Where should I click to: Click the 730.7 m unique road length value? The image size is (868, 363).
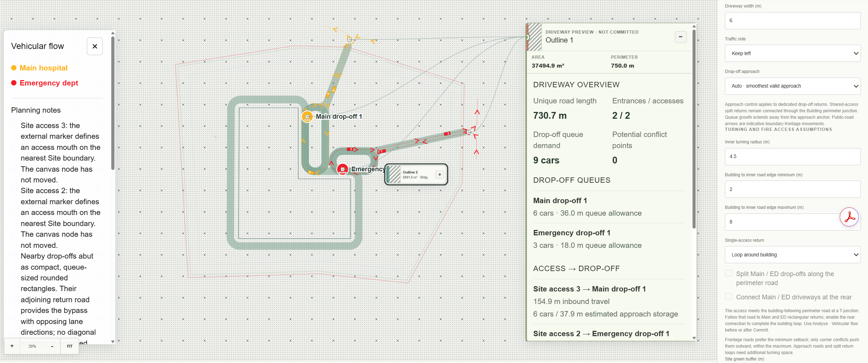click(550, 116)
